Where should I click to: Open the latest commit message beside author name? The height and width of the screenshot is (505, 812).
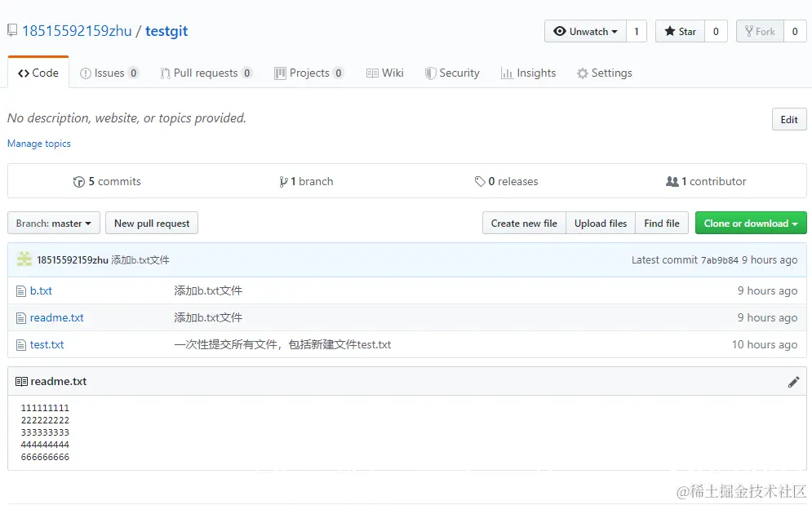coord(140,260)
